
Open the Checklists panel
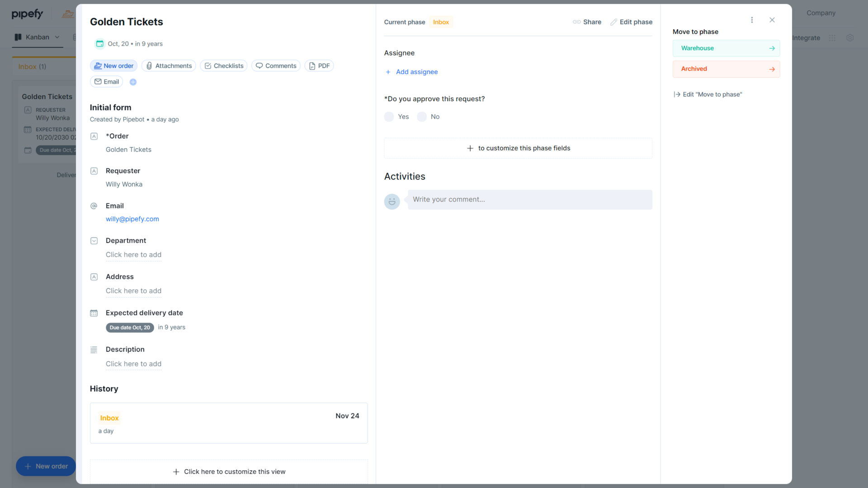click(208, 66)
